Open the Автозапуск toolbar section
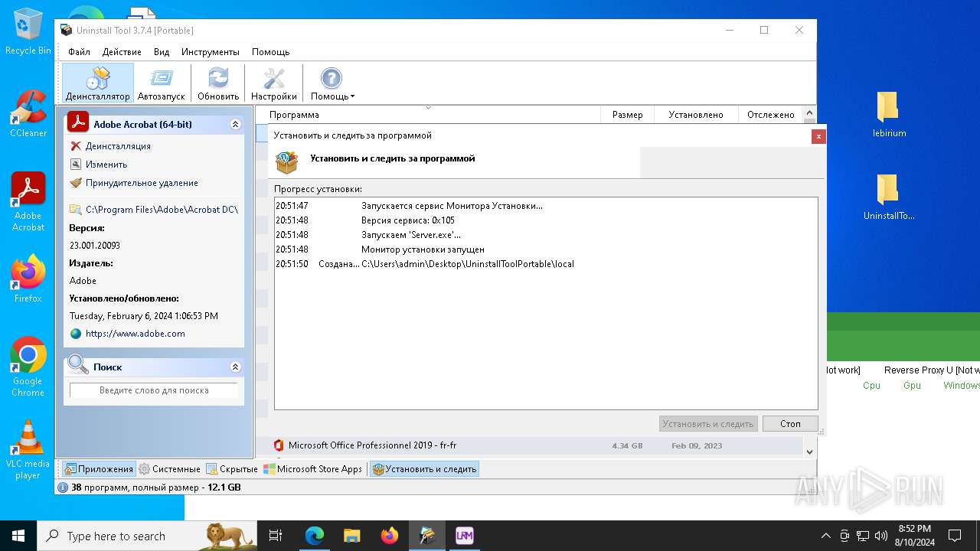Screen dimensions: 980x551 click(162, 83)
